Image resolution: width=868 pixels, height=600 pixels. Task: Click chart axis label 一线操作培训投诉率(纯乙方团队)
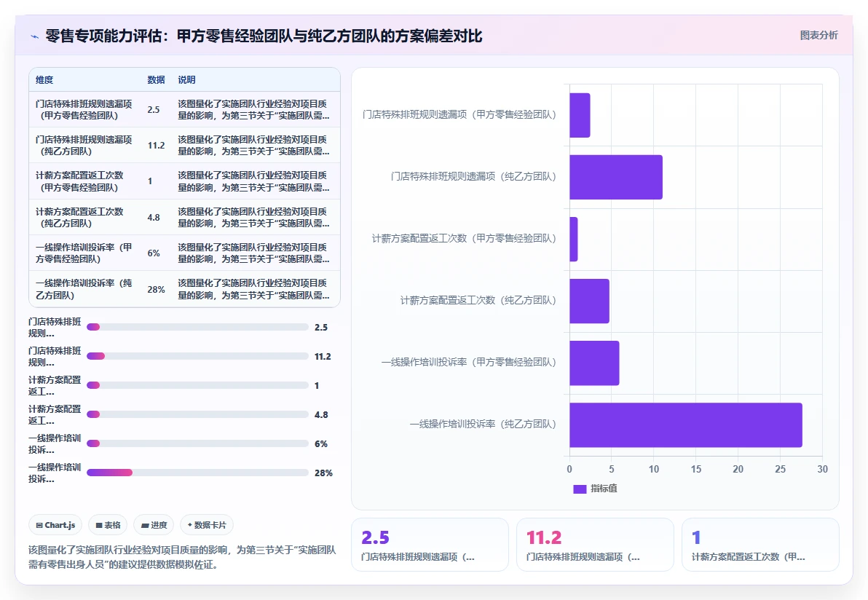[483, 424]
